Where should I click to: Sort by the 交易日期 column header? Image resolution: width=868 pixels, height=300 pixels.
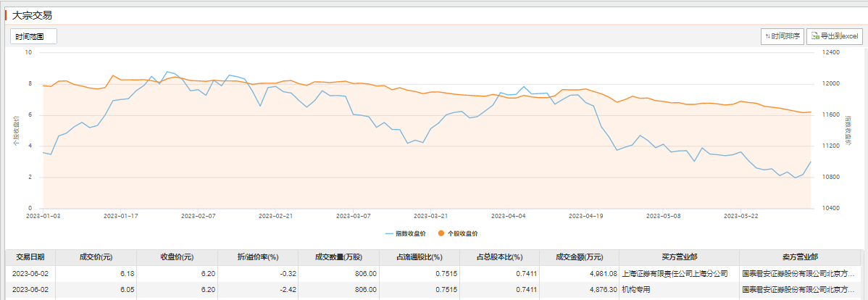coord(30,257)
